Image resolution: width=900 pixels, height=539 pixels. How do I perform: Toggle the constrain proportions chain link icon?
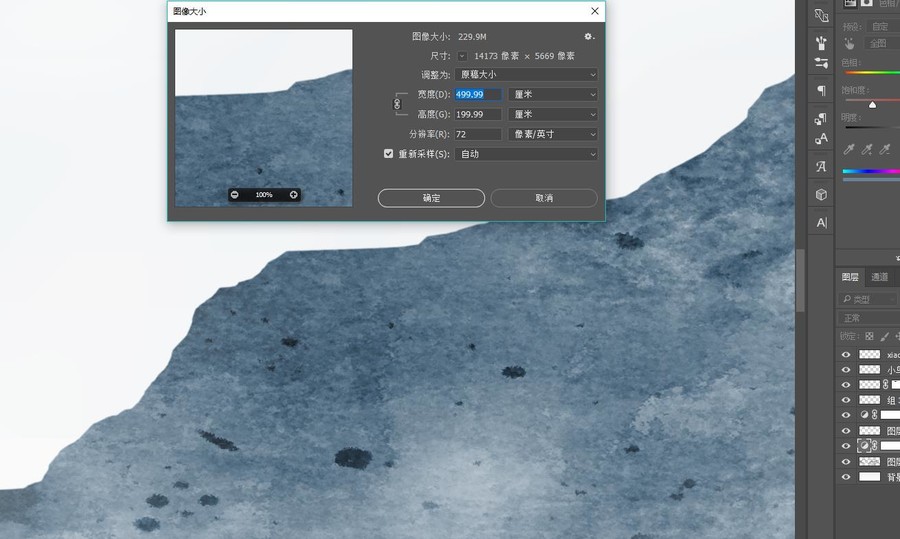[x=397, y=104]
